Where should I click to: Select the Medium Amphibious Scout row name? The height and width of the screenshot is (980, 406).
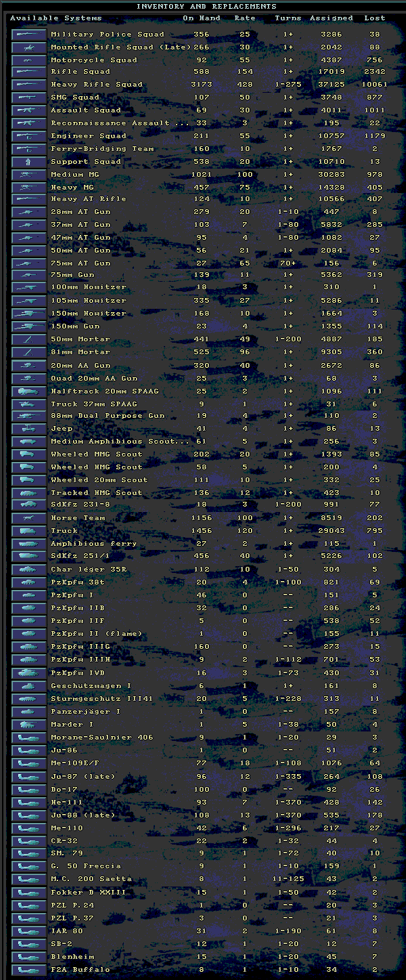tap(120, 442)
